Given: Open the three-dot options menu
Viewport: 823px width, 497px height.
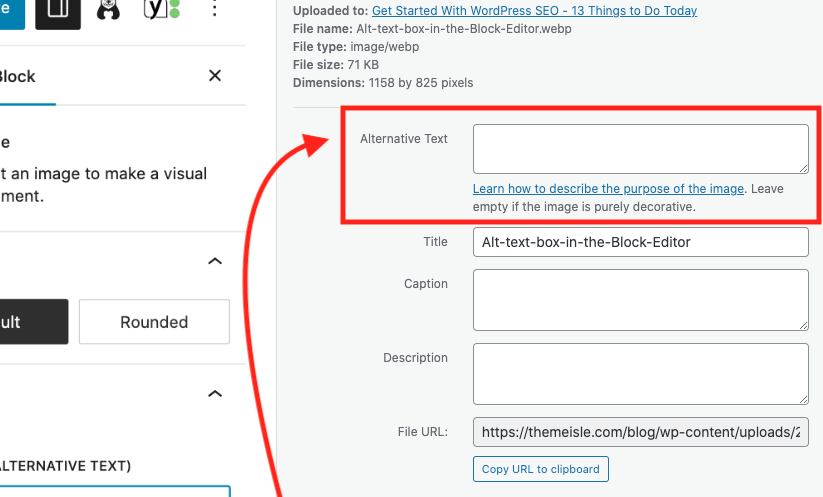Looking at the screenshot, I should [214, 9].
